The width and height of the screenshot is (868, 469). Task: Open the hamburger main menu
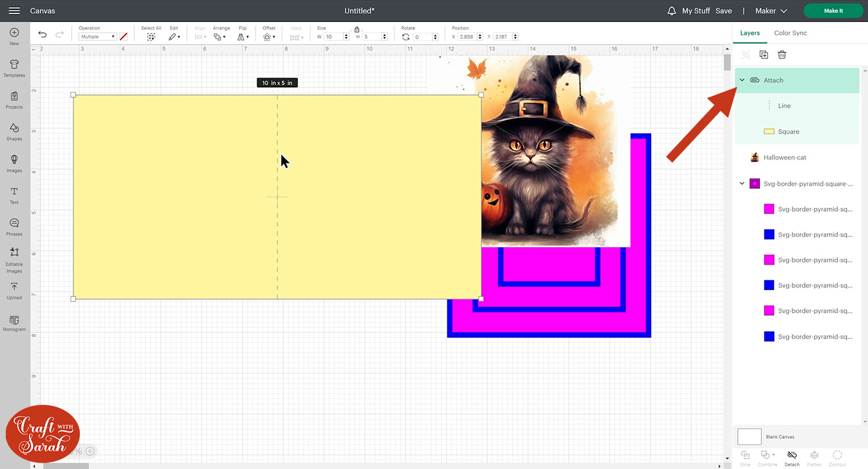(x=14, y=11)
